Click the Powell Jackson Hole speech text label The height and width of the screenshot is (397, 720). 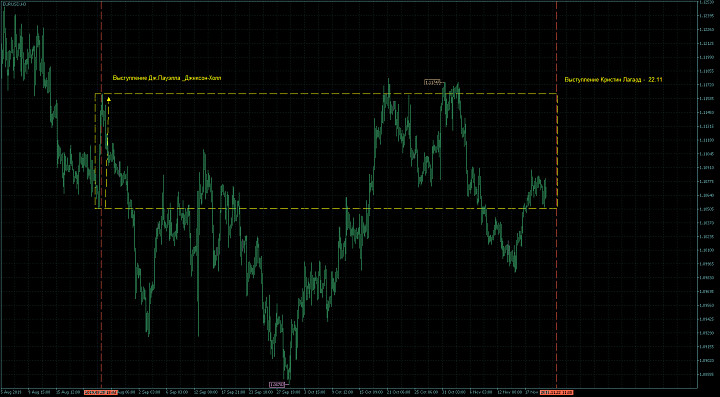167,78
